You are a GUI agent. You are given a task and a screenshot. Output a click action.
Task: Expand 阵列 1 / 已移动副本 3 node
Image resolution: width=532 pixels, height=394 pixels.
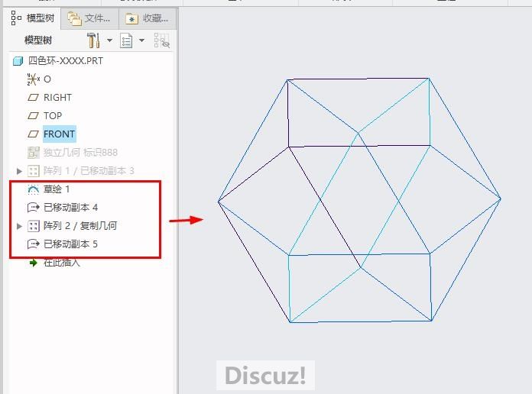[19, 171]
